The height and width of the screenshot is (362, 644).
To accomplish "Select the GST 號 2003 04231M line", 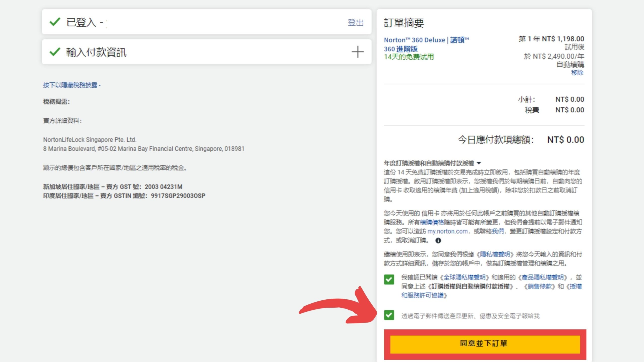I will click(x=113, y=187).
